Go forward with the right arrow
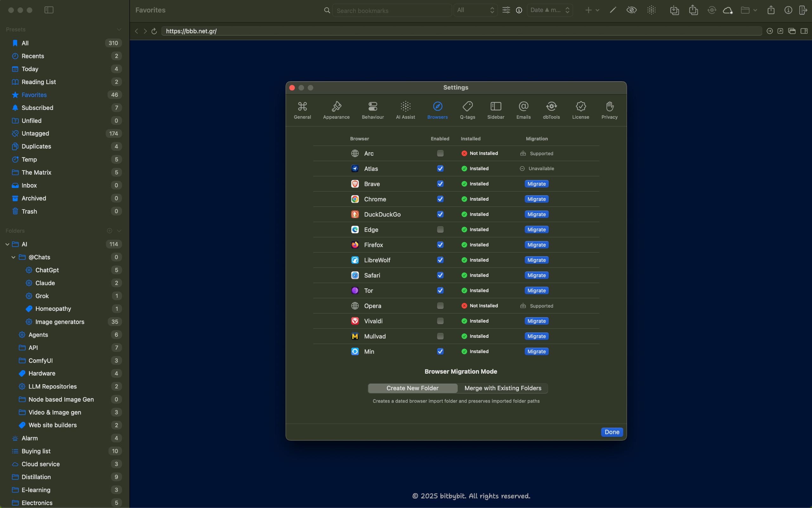Viewport: 812px width, 508px height. [x=145, y=31]
